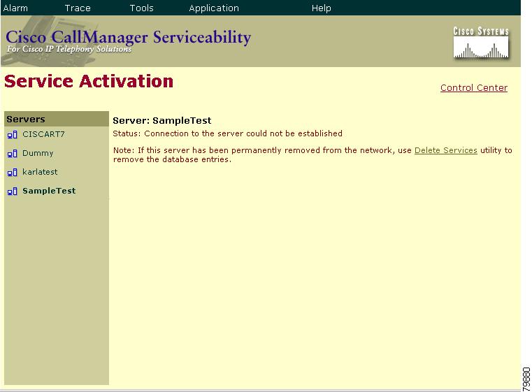
Task: Select the karlatest server name
Action: tap(40, 172)
